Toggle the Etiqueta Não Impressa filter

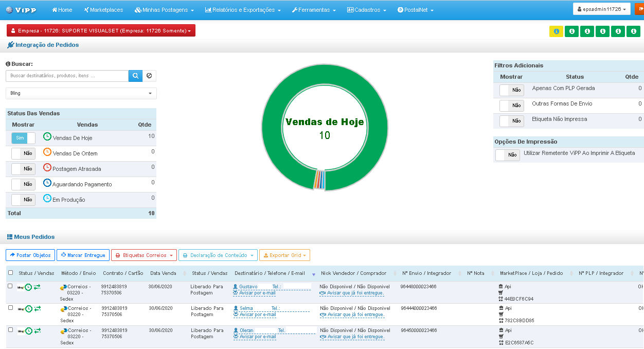tap(512, 121)
